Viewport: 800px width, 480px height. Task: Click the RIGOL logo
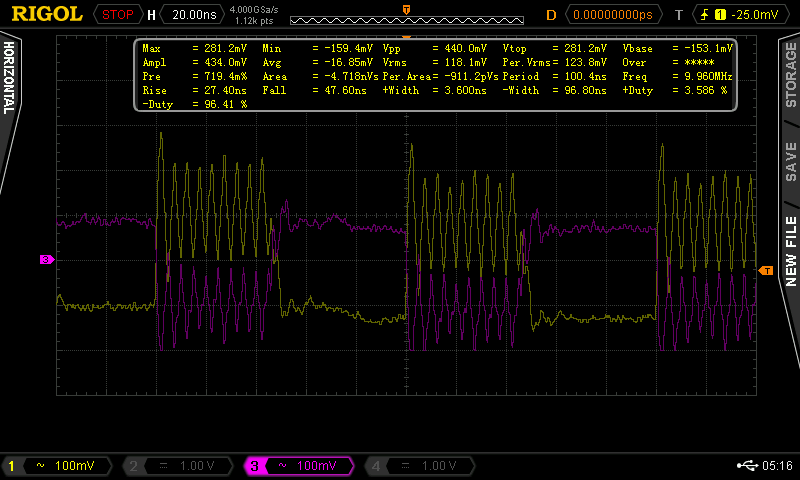(x=47, y=14)
